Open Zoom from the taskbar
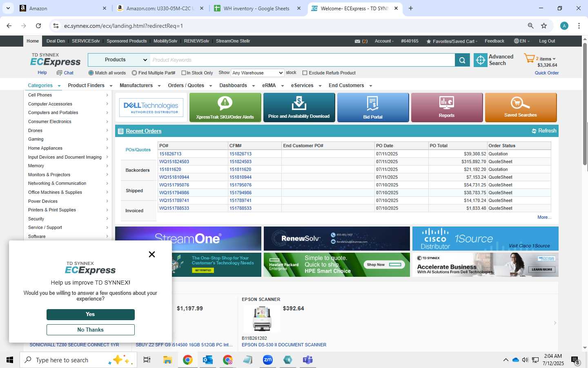The width and height of the screenshot is (588, 368). (268, 360)
